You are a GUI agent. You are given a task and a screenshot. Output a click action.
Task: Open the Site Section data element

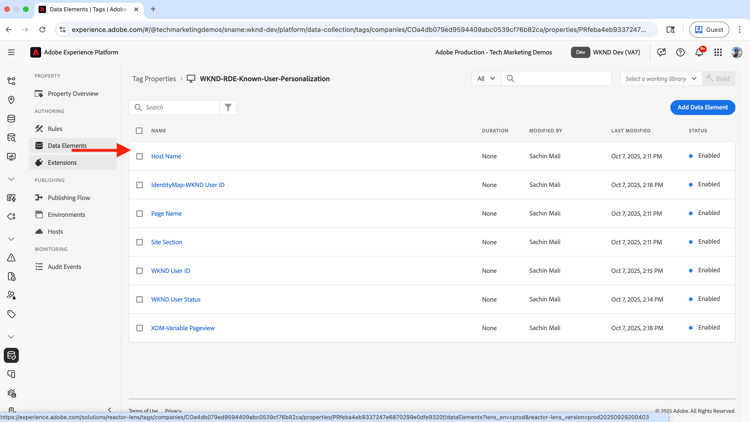(166, 242)
